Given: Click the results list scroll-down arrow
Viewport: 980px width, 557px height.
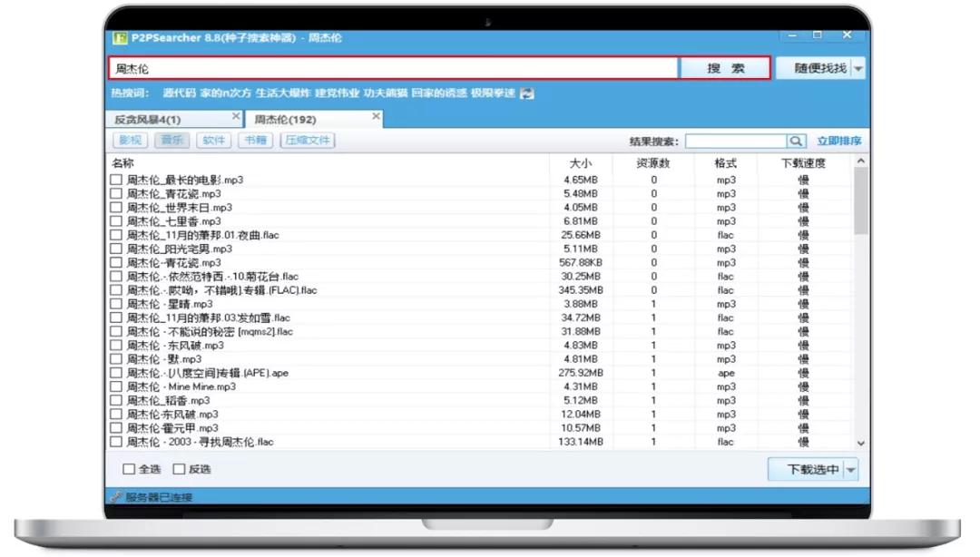Looking at the screenshot, I should point(860,444).
